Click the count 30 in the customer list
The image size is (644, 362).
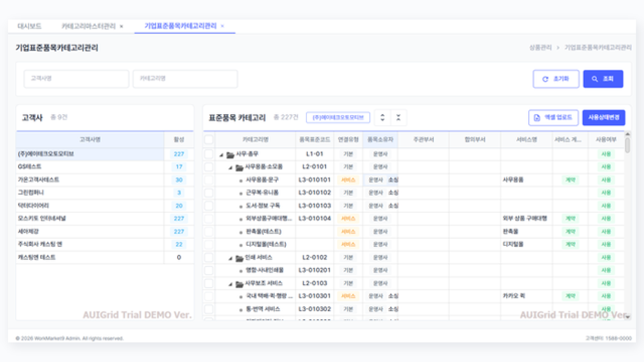click(179, 180)
